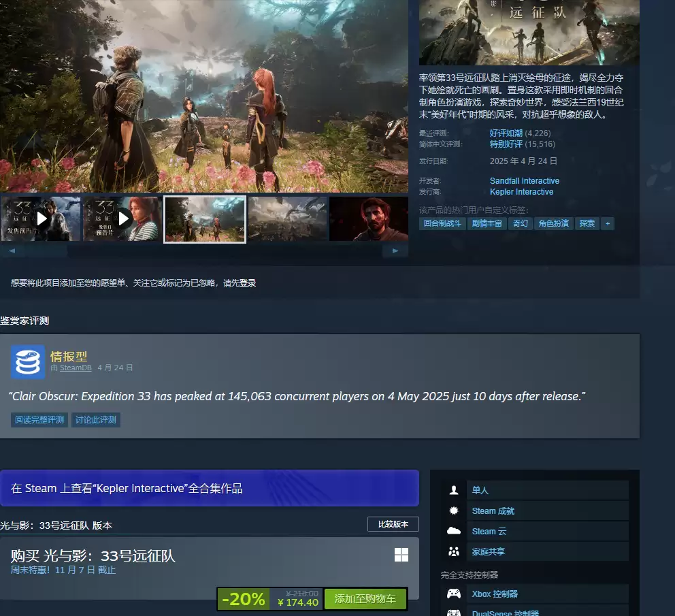The image size is (675, 616).
Task: Click the Xbox controller gamepad icon
Action: point(454,594)
